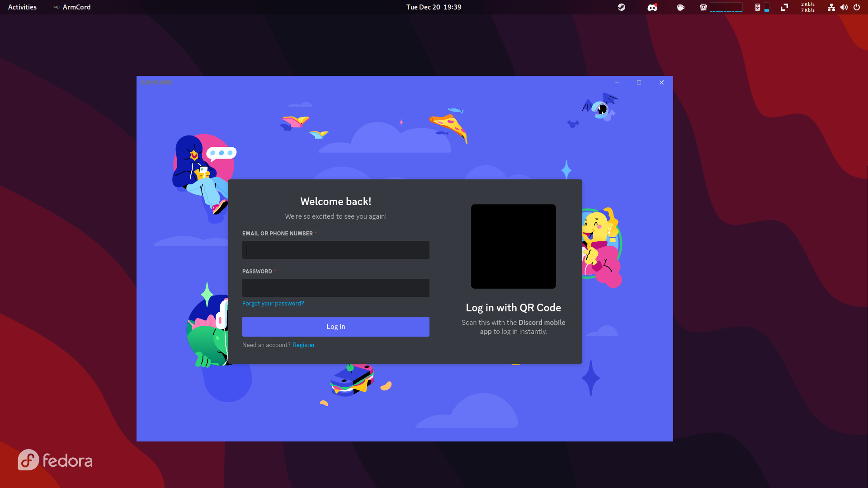868x488 pixels.
Task: Minimize the ArmCord window
Action: pyautogui.click(x=617, y=82)
